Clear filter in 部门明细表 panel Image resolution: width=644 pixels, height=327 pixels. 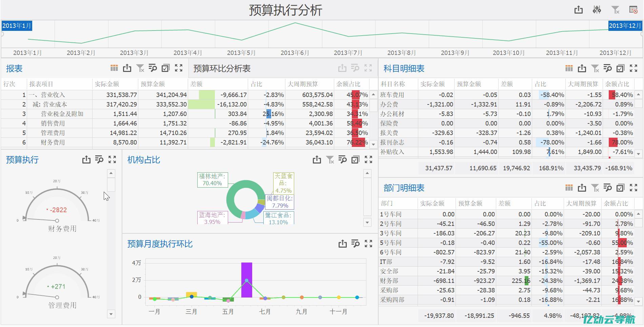tap(595, 188)
